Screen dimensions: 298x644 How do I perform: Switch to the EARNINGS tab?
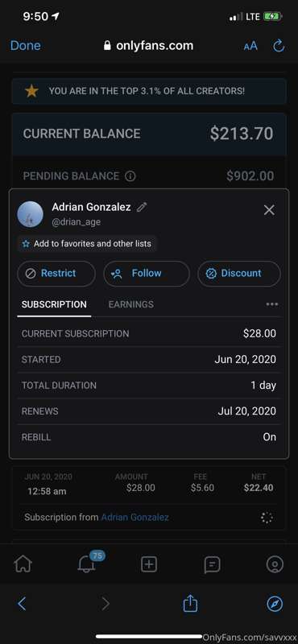coord(131,304)
